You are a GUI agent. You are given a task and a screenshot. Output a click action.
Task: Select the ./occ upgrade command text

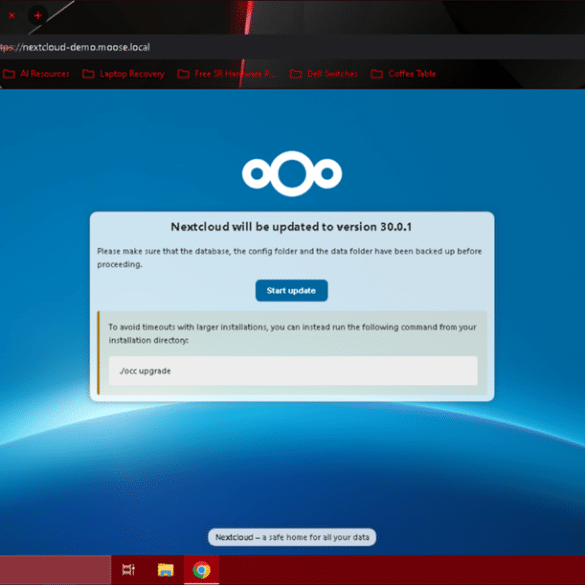point(145,371)
